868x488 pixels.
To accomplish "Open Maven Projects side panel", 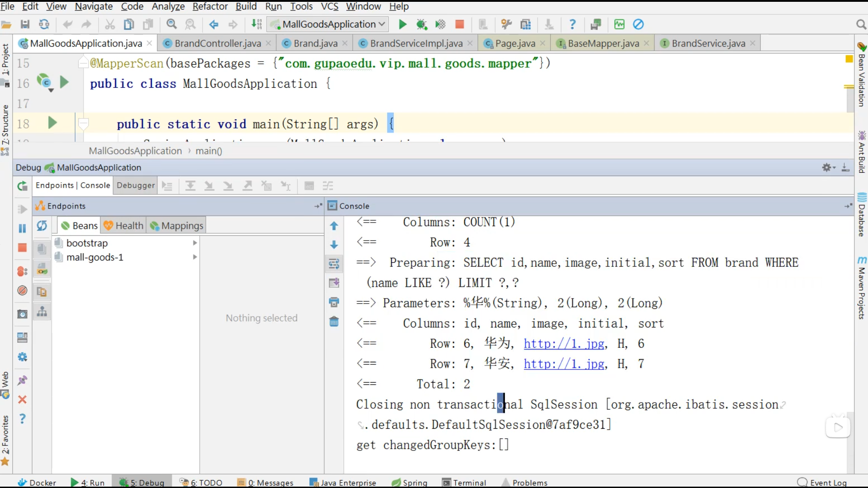I will (862, 288).
